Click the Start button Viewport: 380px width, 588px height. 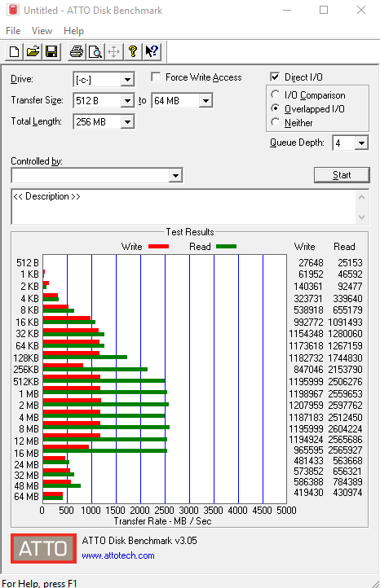342,175
